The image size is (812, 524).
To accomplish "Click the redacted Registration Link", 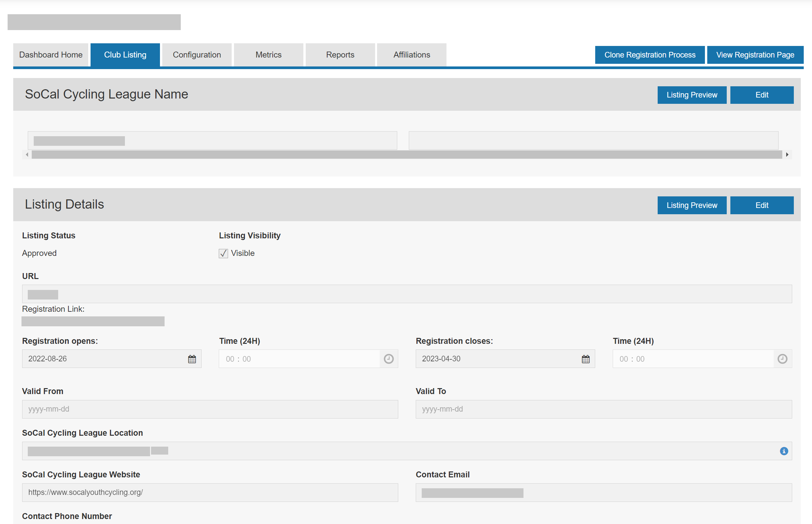I will (x=93, y=321).
